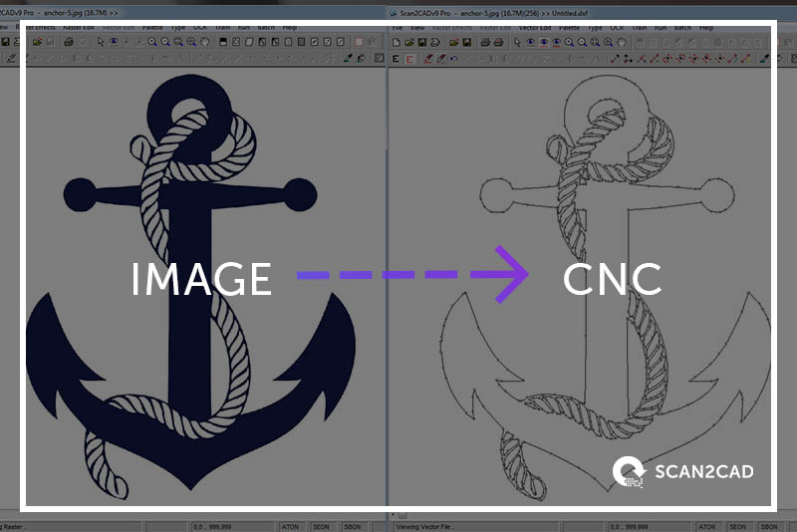
Task: Select the hand pan tool in right window
Action: pos(620,43)
